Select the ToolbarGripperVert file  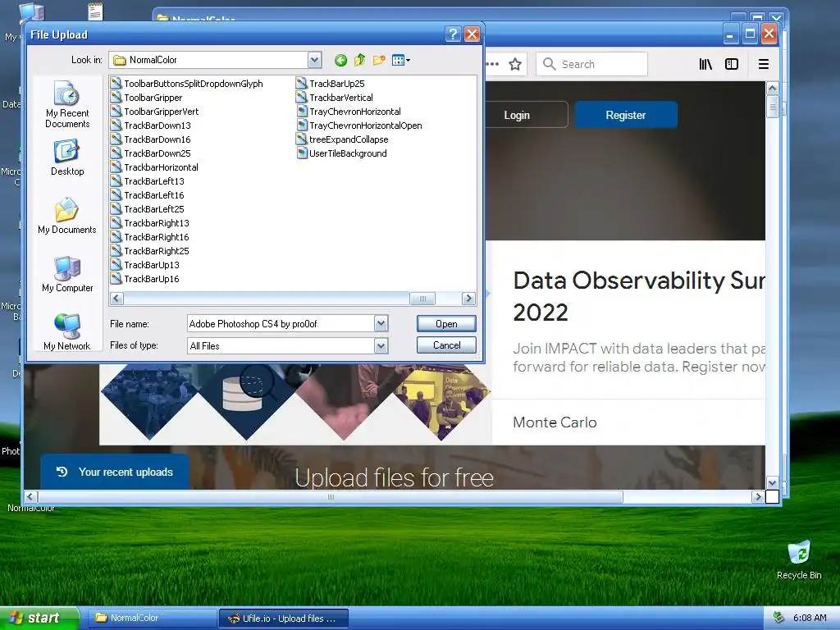(x=155, y=112)
